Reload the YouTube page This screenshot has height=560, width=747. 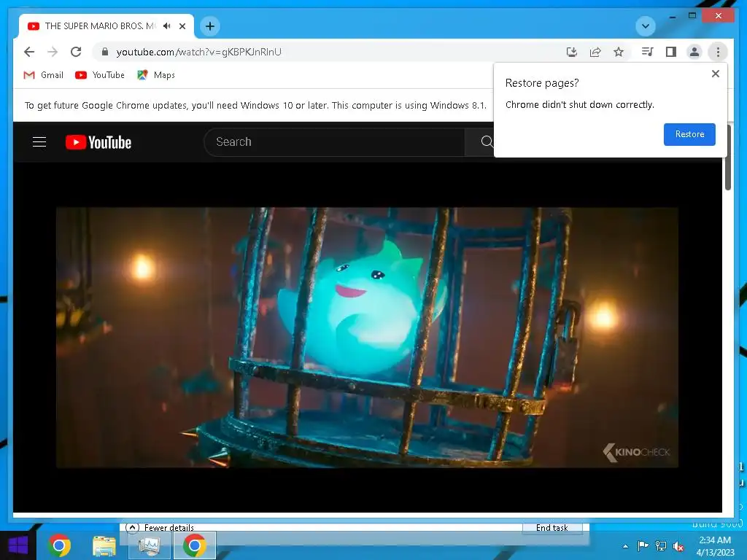tap(76, 52)
